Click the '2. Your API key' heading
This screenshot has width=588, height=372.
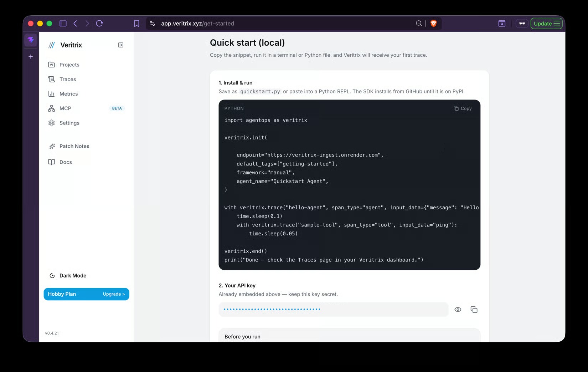click(x=237, y=286)
